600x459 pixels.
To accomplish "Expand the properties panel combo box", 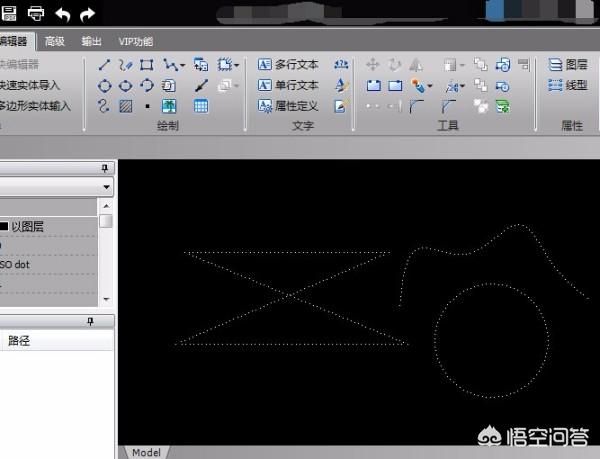I will pos(105,187).
